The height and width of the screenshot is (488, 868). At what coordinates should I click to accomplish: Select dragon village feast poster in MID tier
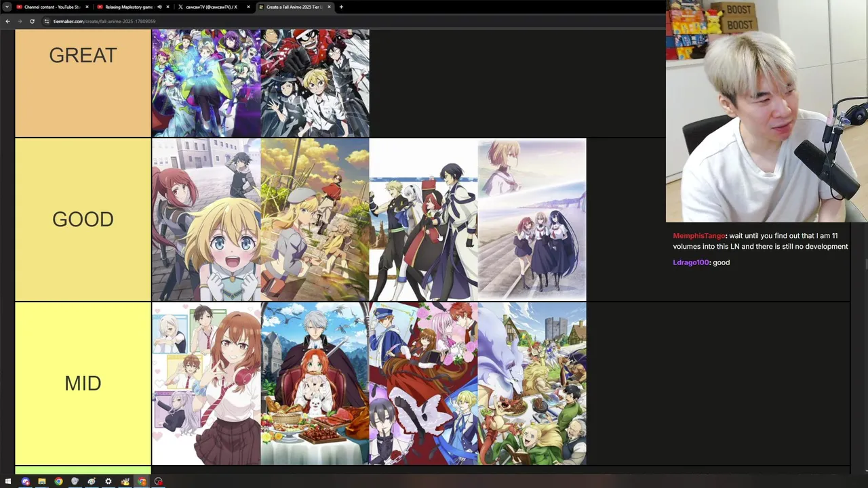(532, 384)
